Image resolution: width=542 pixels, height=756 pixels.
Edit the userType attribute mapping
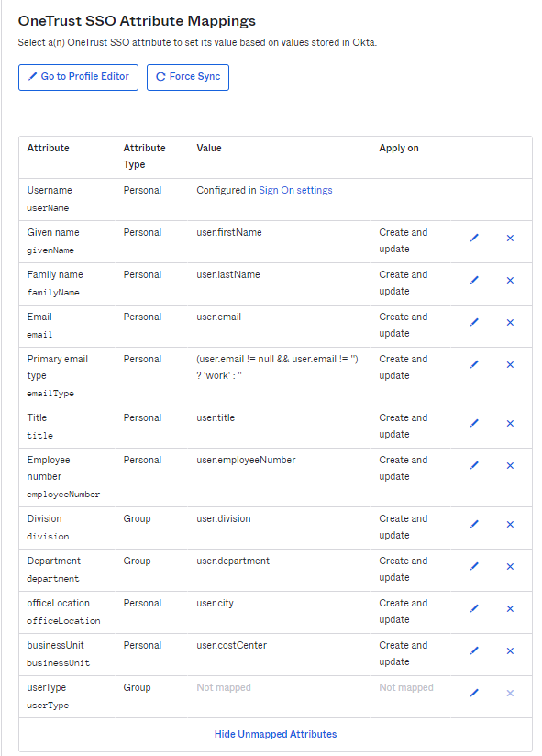pos(474,693)
